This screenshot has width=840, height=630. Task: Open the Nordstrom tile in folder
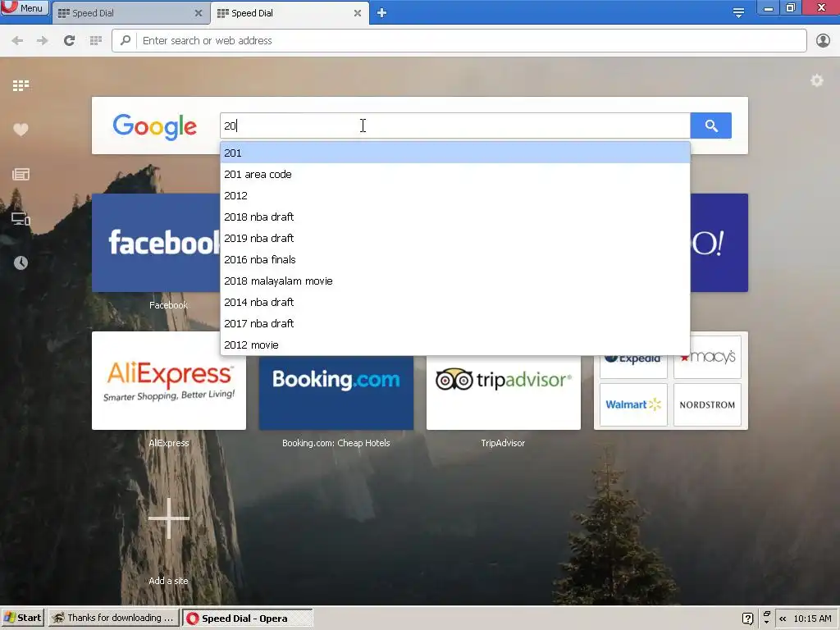(x=707, y=404)
